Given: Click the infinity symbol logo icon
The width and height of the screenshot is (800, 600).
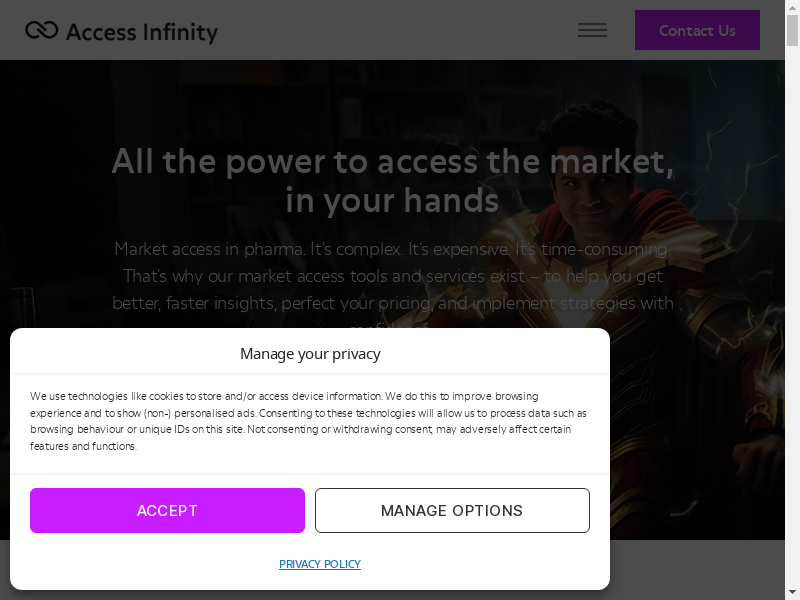Looking at the screenshot, I should click(x=41, y=31).
